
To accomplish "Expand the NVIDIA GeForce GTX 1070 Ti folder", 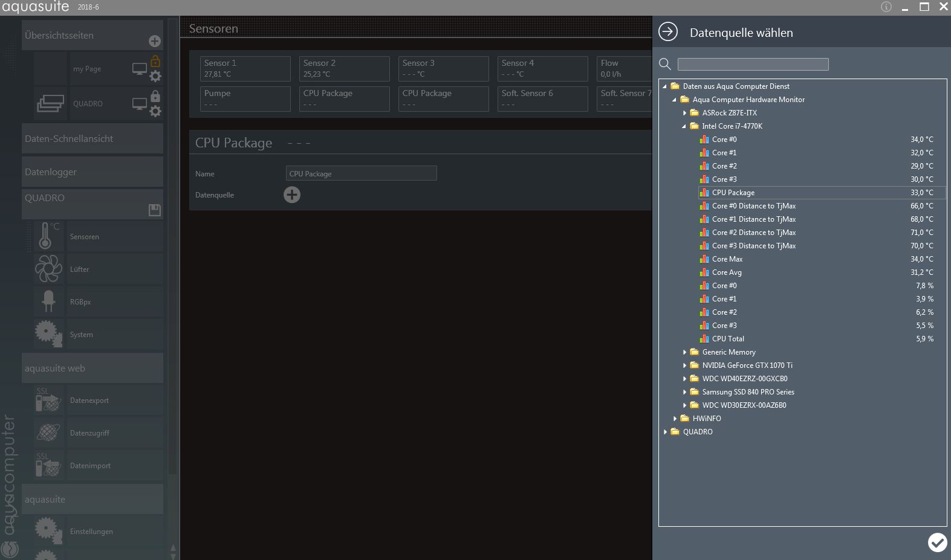I will pyautogui.click(x=685, y=365).
